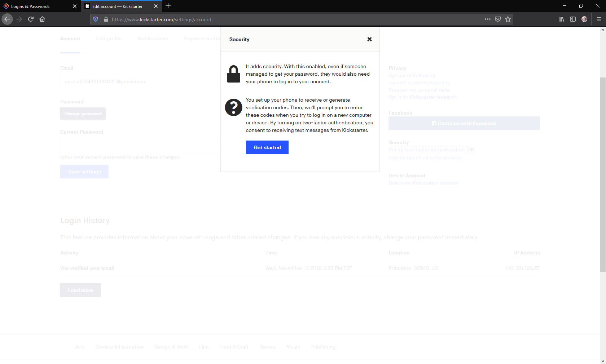Show site security info via padlock icon
Screen dimensions: 606x364
click(106, 19)
